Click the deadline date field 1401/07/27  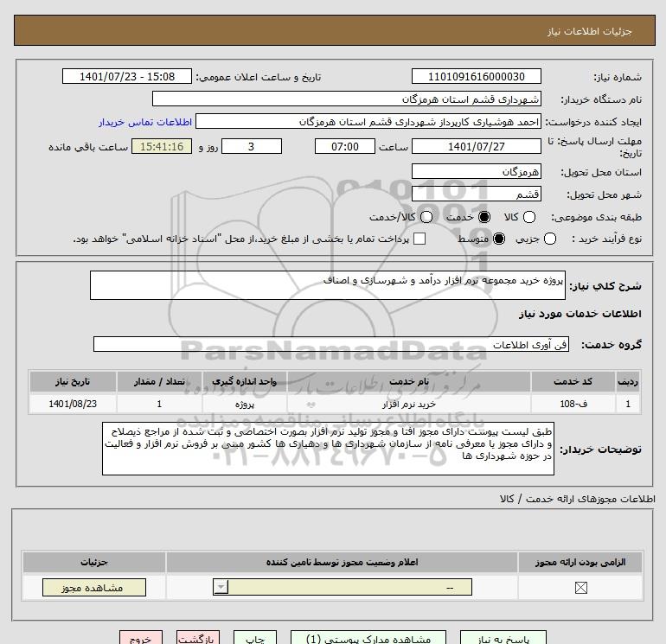pos(476,146)
